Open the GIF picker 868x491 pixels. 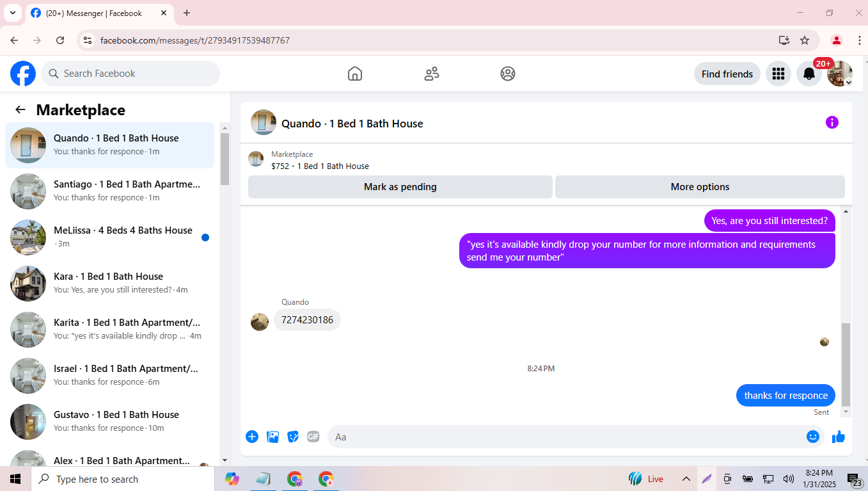(313, 437)
